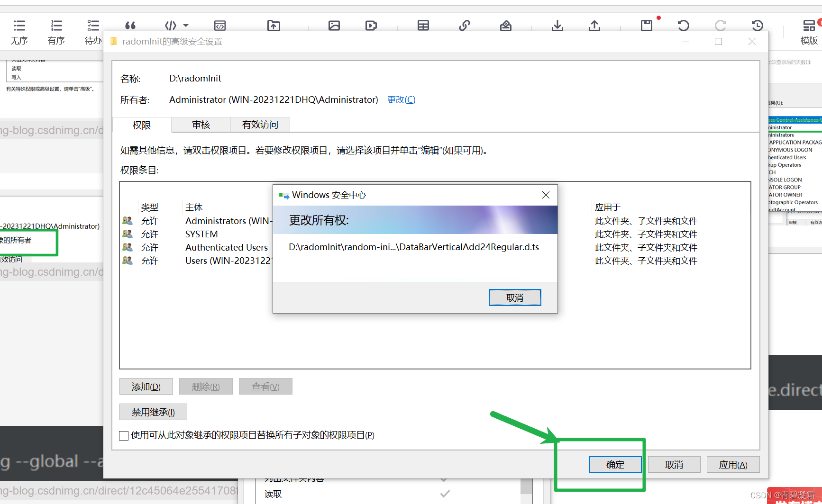Click the 添加(D) button
The image size is (822, 504).
(x=146, y=387)
